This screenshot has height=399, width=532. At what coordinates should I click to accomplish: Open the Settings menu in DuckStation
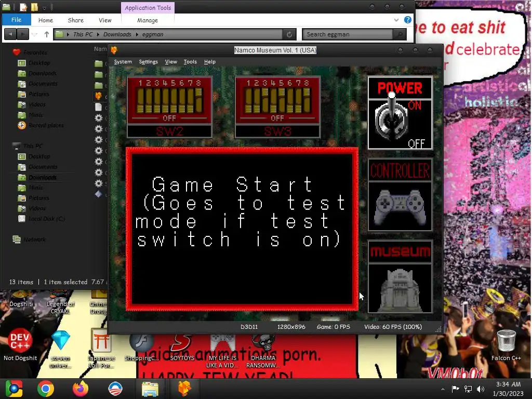tap(148, 62)
